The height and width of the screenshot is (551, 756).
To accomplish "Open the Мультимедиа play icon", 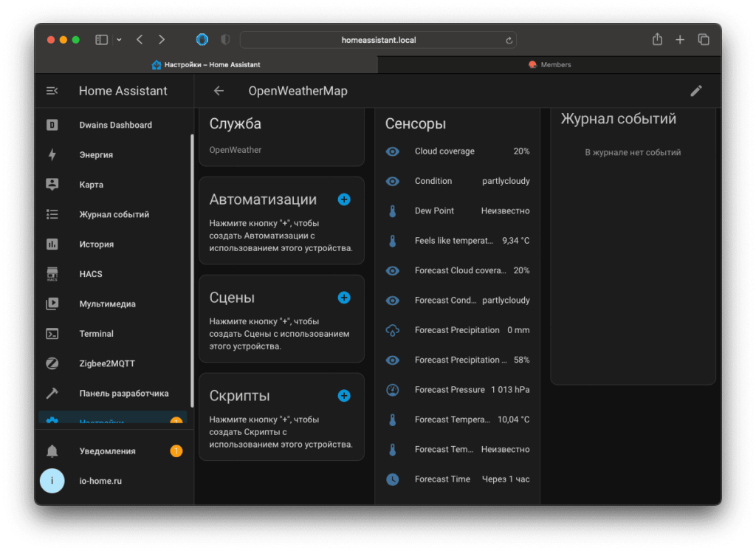I will 52,304.
